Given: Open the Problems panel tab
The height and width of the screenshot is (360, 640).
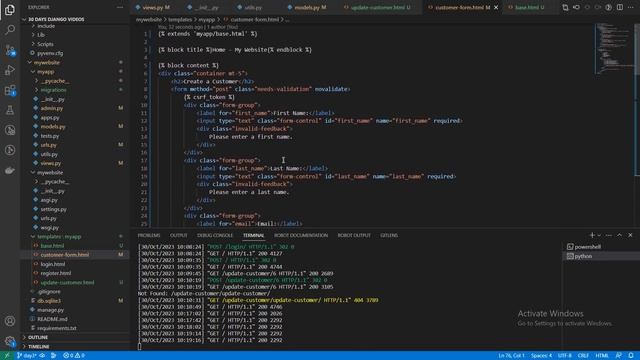Looking at the screenshot, I should tap(149, 236).
